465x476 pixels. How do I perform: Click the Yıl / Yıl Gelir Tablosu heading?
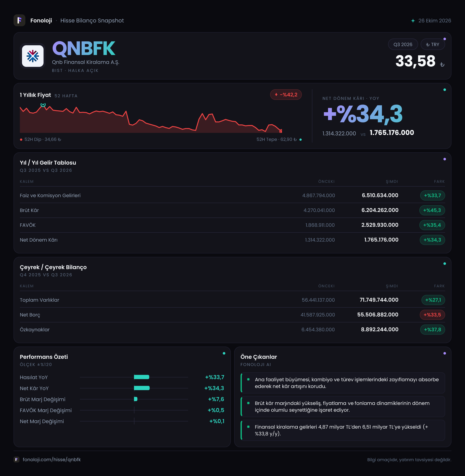(48, 162)
